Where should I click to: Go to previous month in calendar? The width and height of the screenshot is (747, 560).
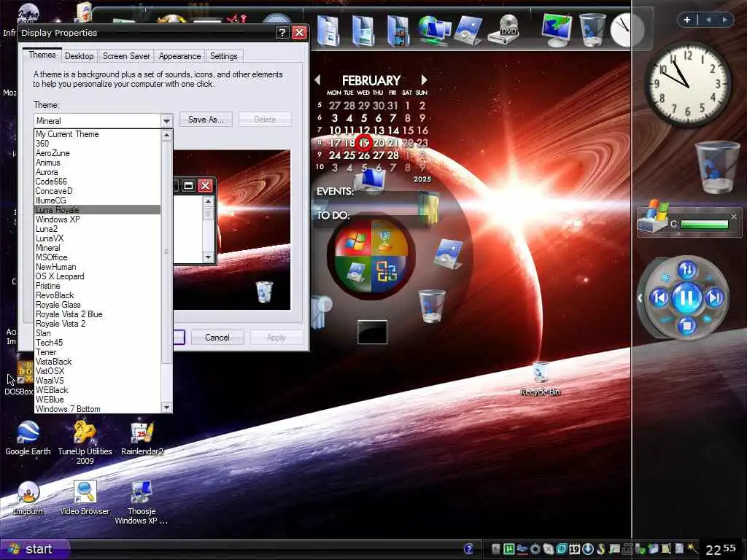318,80
